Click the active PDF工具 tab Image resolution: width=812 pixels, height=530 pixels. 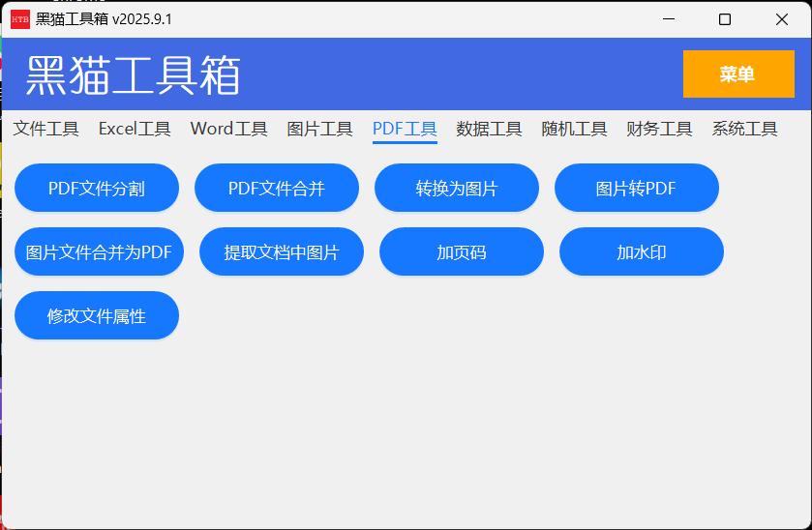(405, 129)
